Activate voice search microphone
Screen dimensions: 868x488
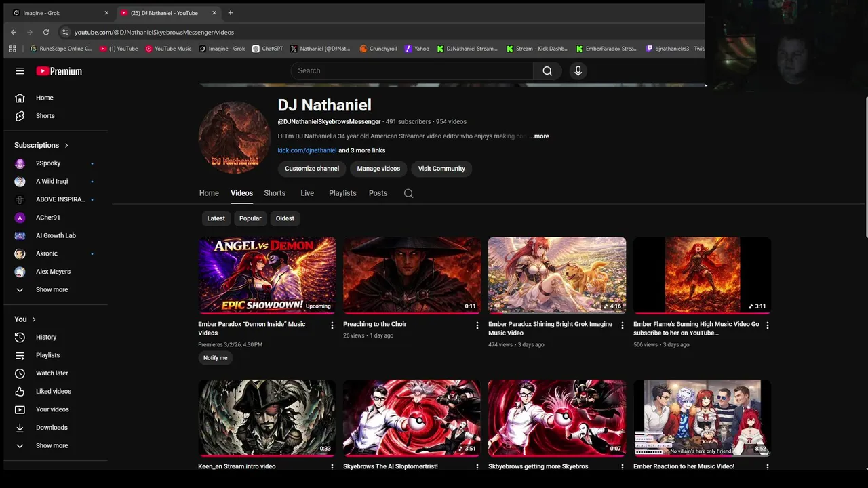578,70
